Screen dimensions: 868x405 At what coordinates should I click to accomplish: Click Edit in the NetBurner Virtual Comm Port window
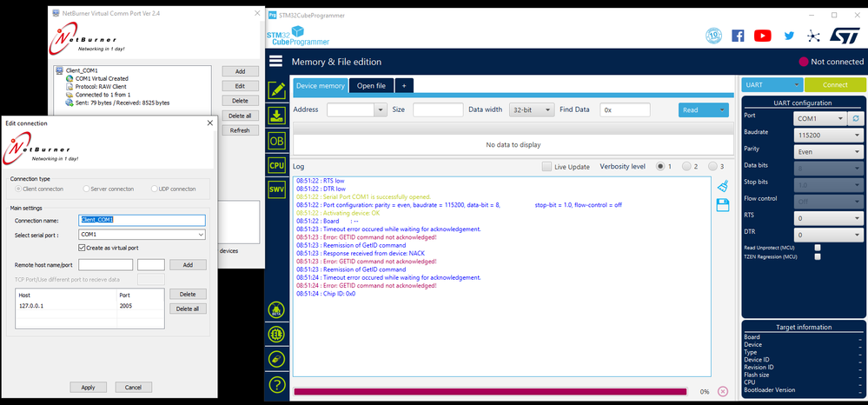241,86
